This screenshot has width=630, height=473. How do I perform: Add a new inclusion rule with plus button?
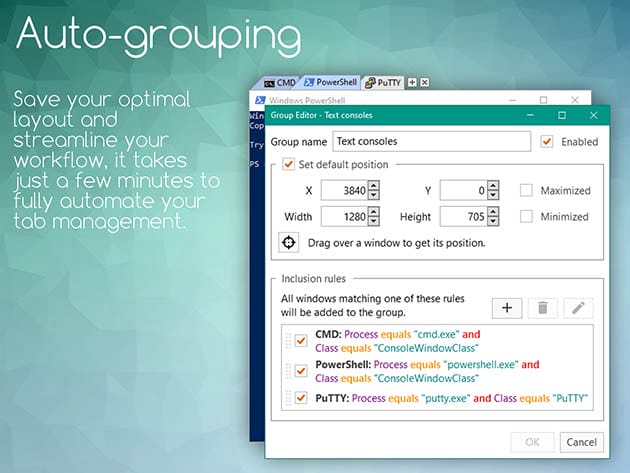pyautogui.click(x=506, y=307)
